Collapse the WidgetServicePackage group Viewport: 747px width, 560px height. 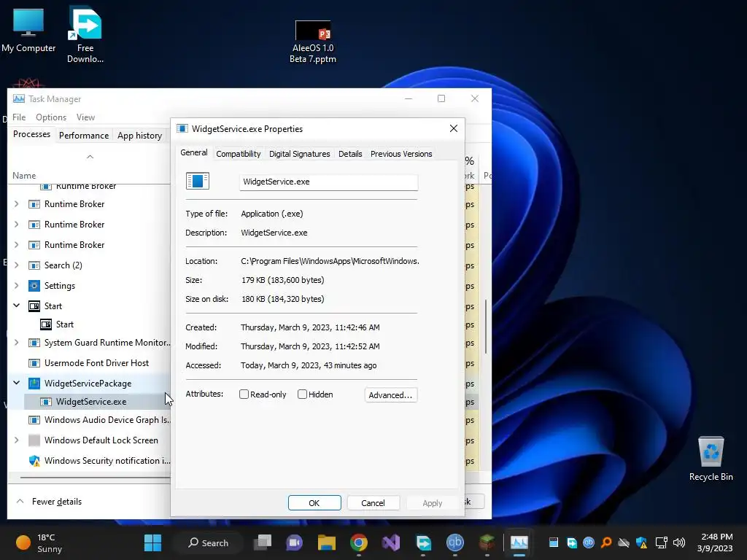coord(17,383)
